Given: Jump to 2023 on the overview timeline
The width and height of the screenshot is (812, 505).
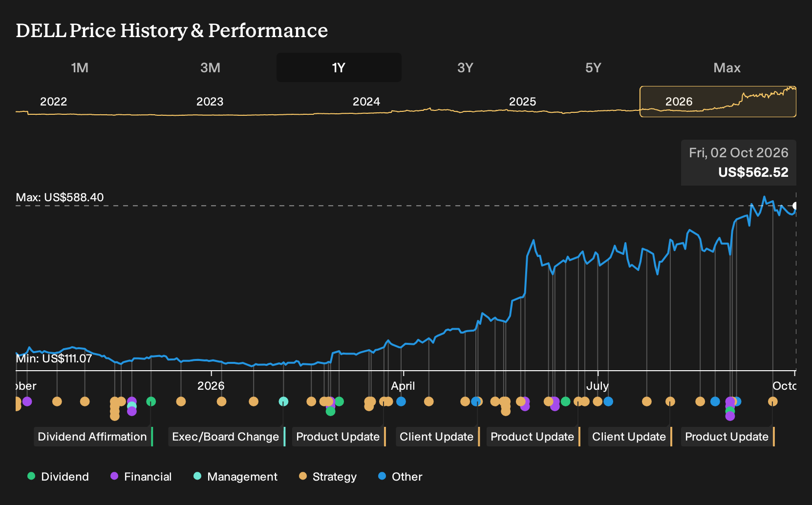Looking at the screenshot, I should coord(210,102).
